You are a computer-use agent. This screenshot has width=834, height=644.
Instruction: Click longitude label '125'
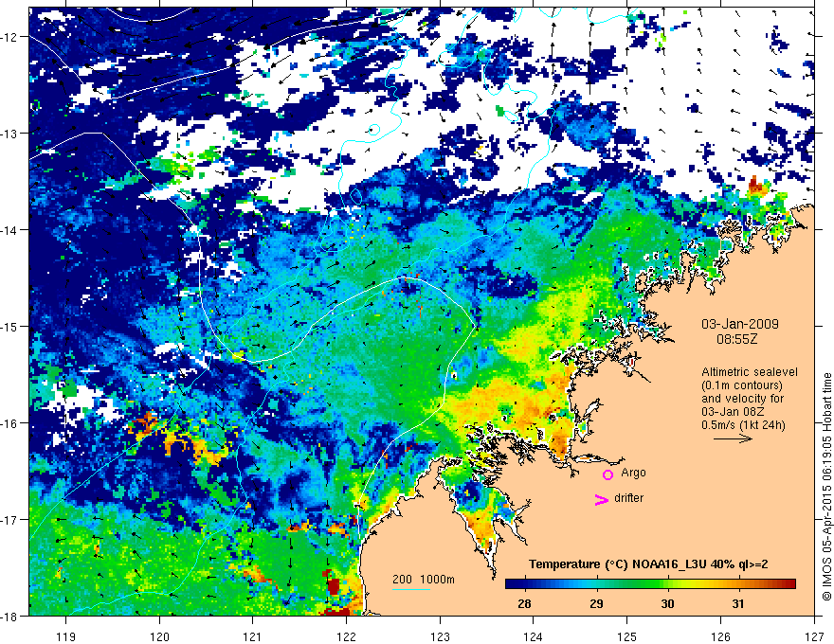627,637
